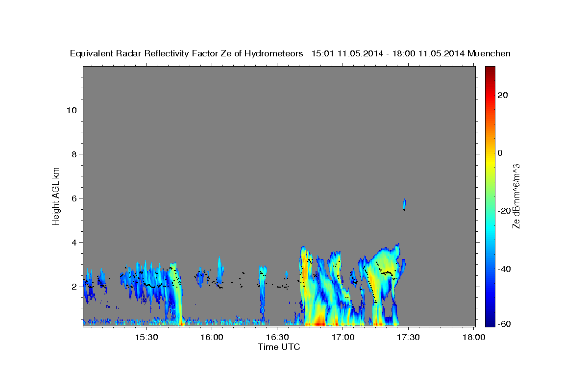Click the 'Time UTC' axis label
This screenshot has width=588, height=392.
[x=279, y=347]
